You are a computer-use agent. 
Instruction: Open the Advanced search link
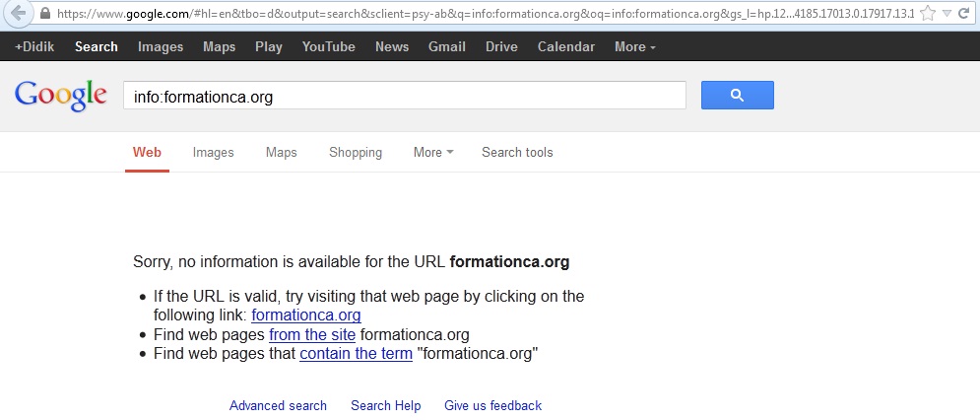(x=278, y=405)
